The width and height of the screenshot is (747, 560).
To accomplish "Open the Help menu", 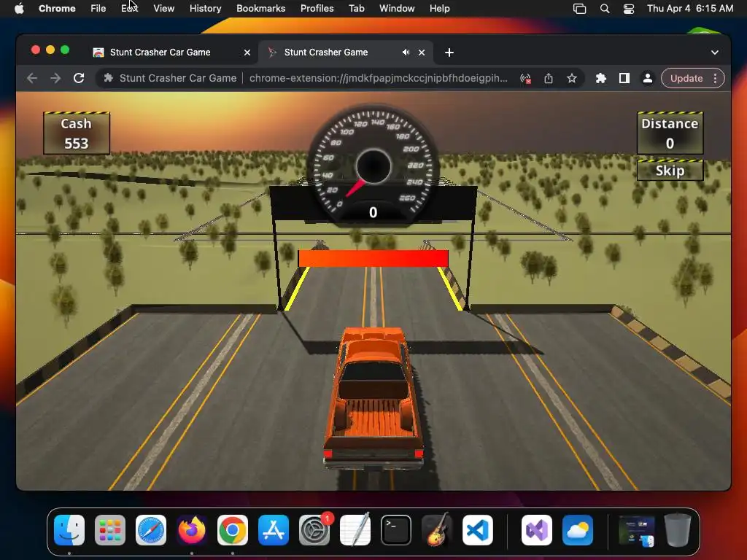I will (x=439, y=9).
